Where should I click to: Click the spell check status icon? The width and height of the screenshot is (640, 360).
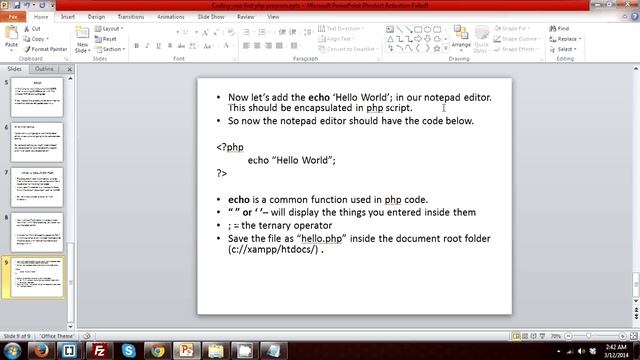point(87,336)
